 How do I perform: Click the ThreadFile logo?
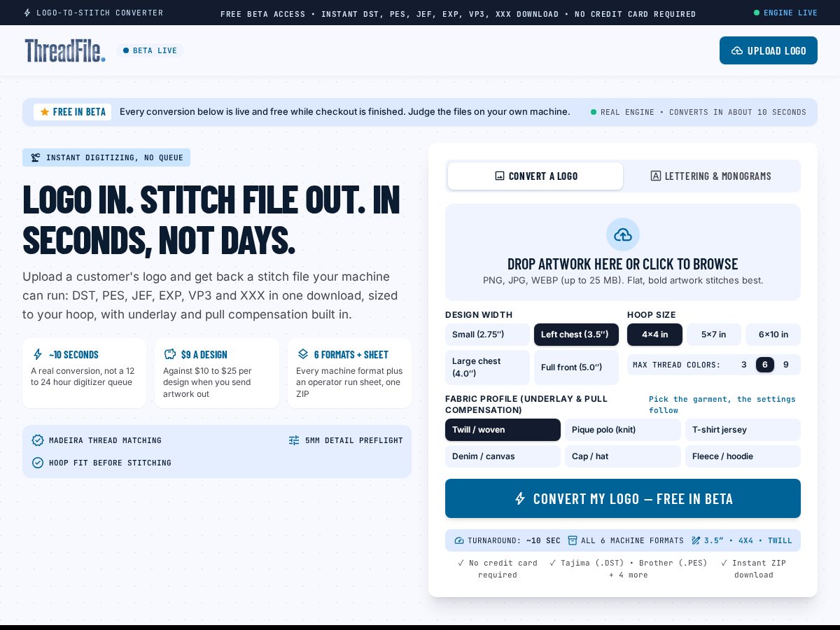[x=65, y=50]
